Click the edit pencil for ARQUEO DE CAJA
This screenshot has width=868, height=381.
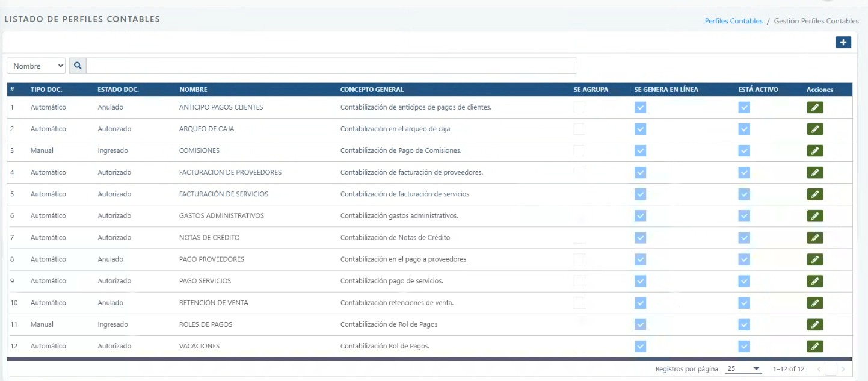coord(815,128)
